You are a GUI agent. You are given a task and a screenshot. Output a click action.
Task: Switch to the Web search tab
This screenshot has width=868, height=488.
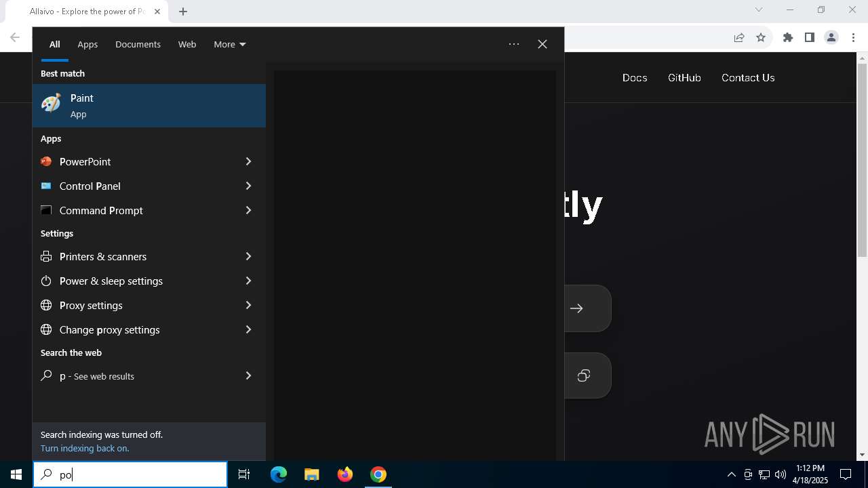[187, 44]
